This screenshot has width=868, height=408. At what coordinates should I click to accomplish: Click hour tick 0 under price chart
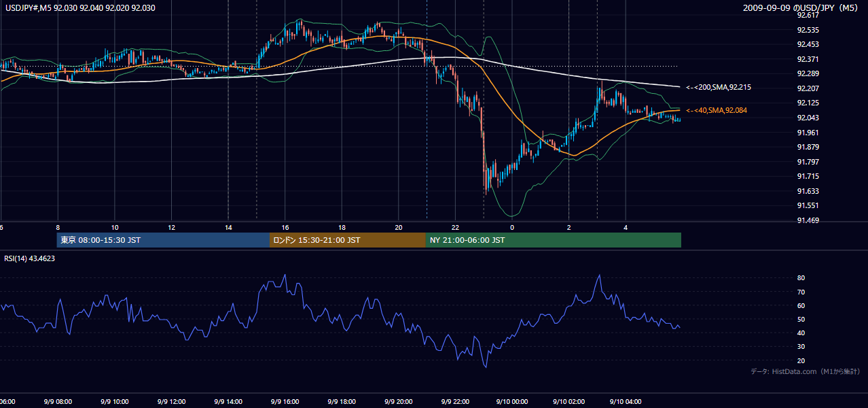(x=512, y=227)
